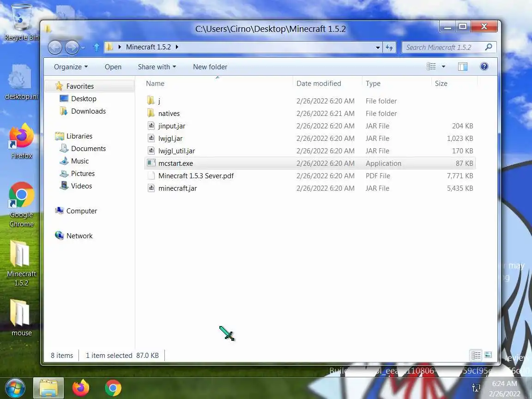Open the Organize dropdown menu

pos(71,67)
